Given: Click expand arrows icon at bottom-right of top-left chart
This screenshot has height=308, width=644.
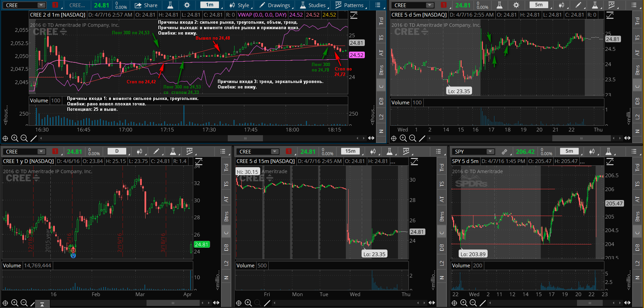Looking at the screenshot, I should pyautogui.click(x=371, y=138).
